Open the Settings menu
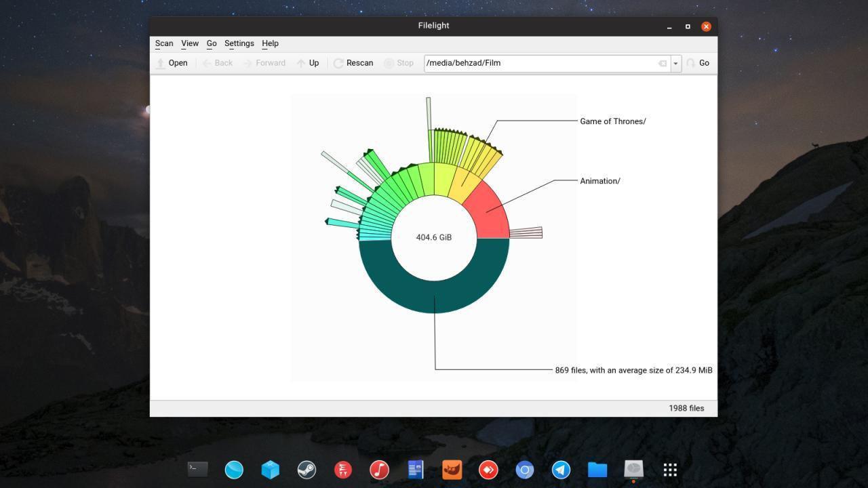Image resolution: width=868 pixels, height=488 pixels. 239,43
